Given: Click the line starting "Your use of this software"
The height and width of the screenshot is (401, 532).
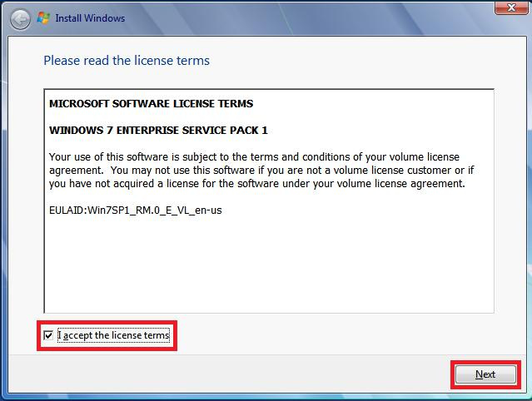Looking at the screenshot, I should [x=254, y=157].
